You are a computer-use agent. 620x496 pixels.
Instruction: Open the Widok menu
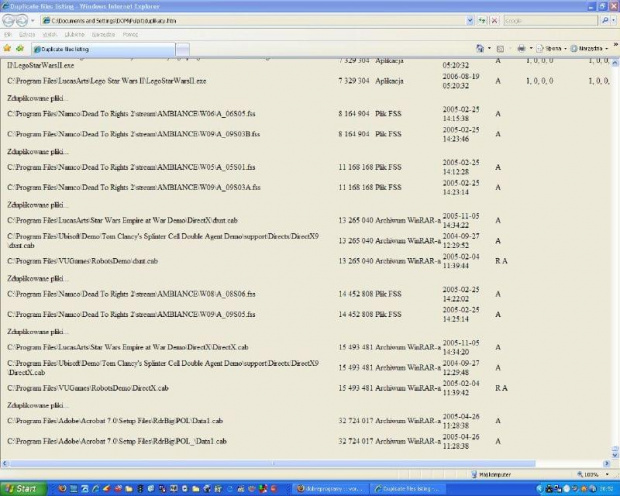pos(50,35)
